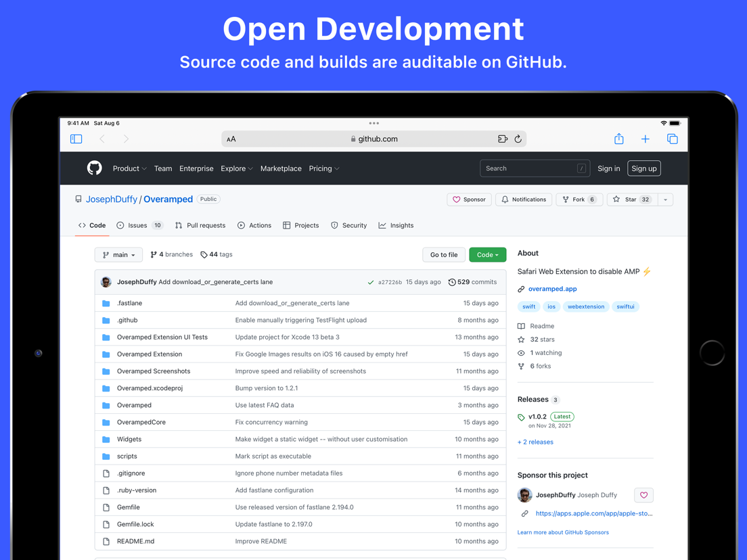This screenshot has width=747, height=560.
Task: Show the tab overview icon
Action: 672,139
